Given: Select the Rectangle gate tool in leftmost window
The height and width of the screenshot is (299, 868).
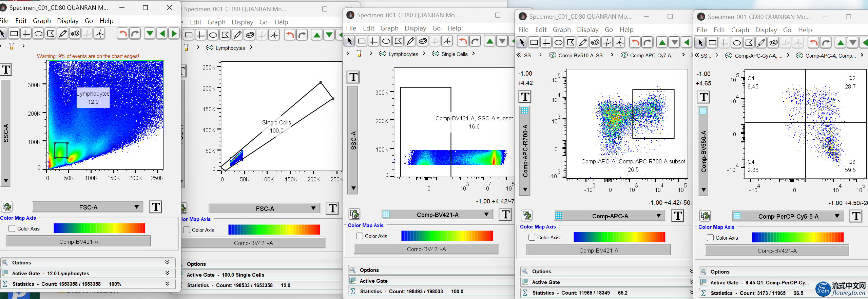Looking at the screenshot, I should point(14,34).
